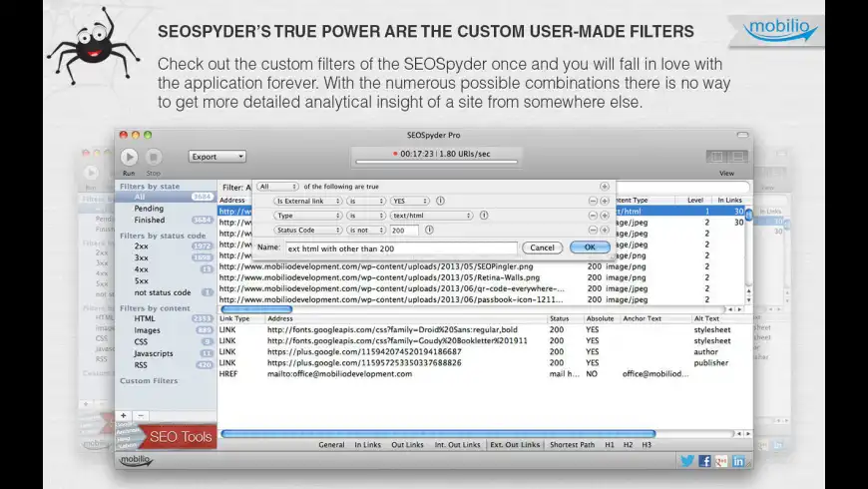Add a custom filter with plus button
The image size is (868, 489).
pos(124,415)
